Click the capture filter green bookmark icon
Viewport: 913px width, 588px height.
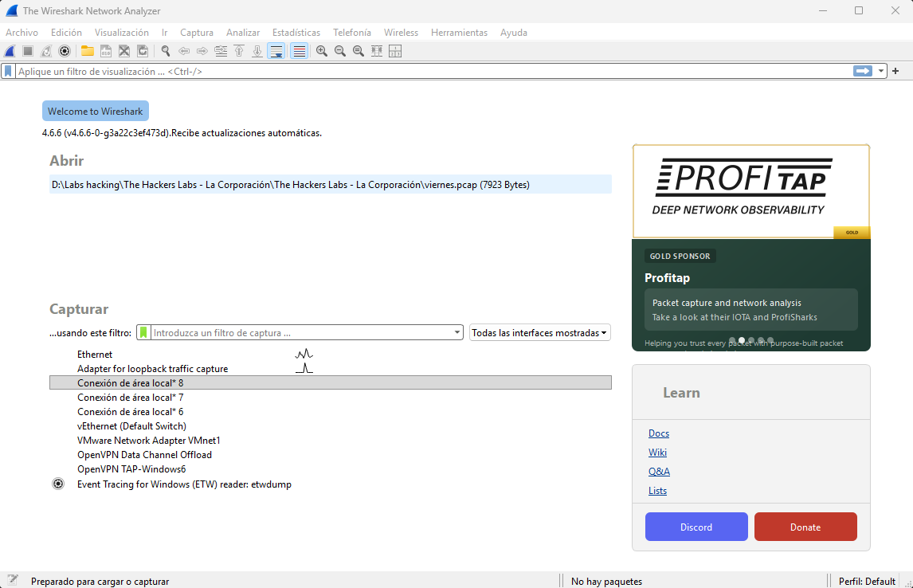[x=143, y=332]
